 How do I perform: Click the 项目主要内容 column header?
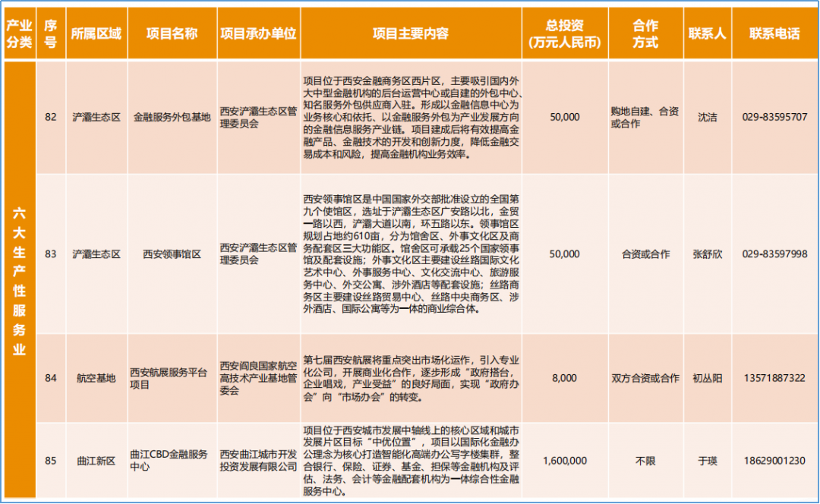[410, 32]
